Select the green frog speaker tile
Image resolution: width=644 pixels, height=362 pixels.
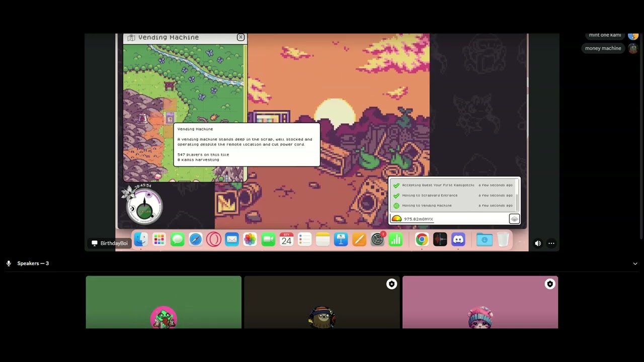[x=164, y=302]
